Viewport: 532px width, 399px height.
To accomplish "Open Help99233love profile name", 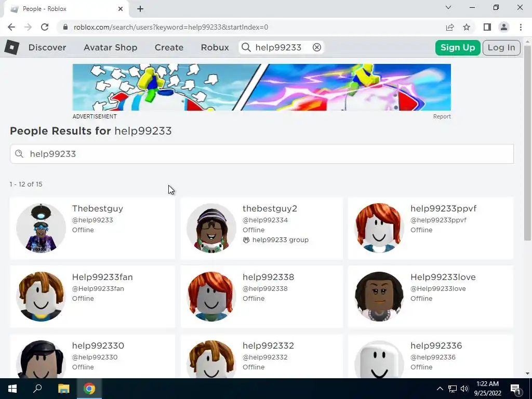I will 443,277.
